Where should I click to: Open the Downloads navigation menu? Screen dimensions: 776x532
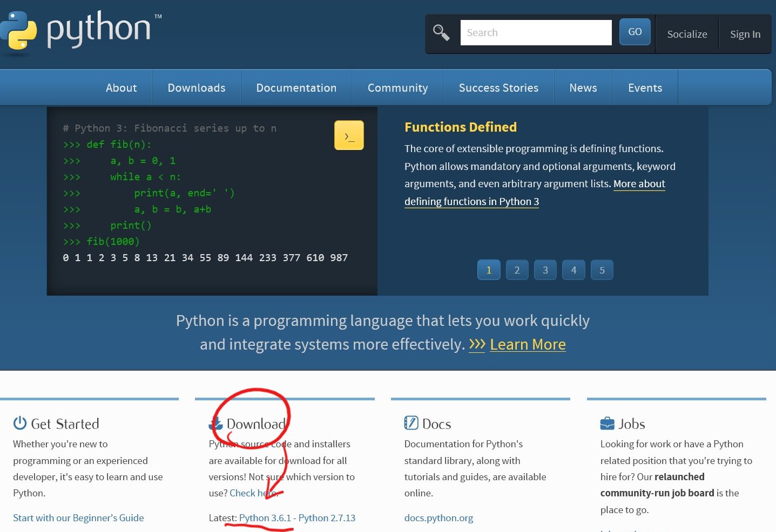coord(197,88)
